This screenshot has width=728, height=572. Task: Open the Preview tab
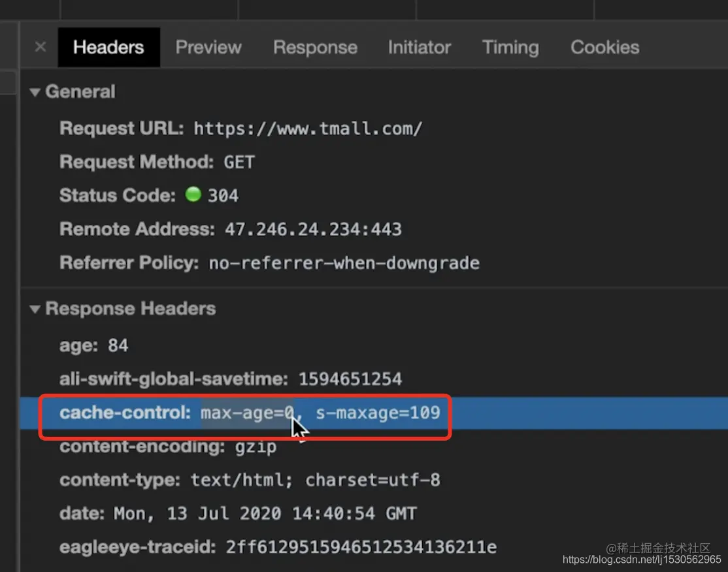tap(208, 47)
